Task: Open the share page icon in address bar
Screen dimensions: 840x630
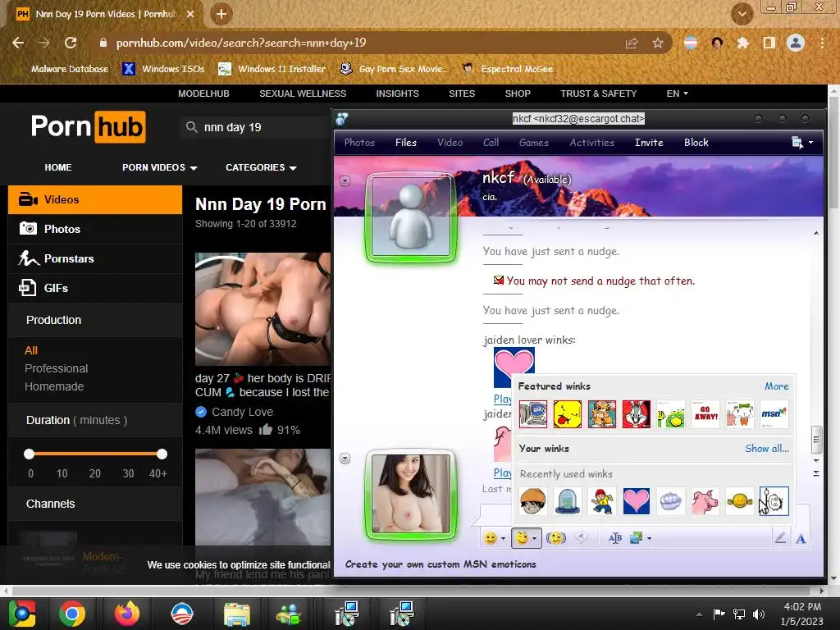Action: click(632, 43)
